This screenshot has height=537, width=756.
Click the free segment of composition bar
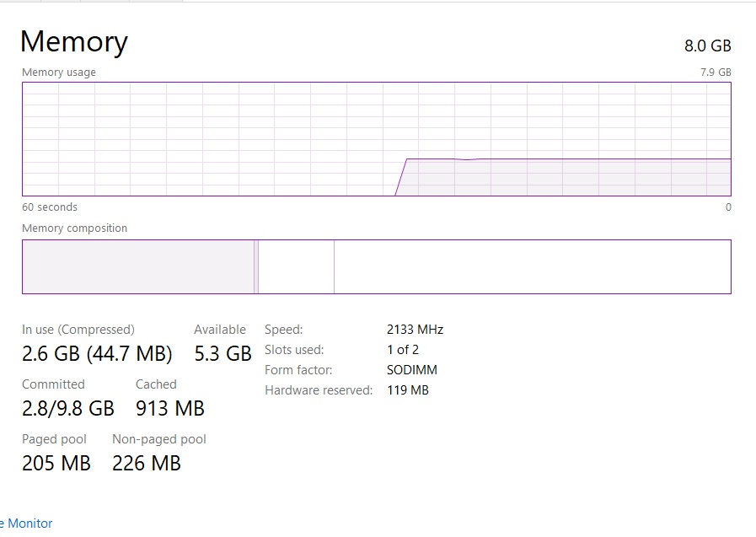click(x=533, y=266)
